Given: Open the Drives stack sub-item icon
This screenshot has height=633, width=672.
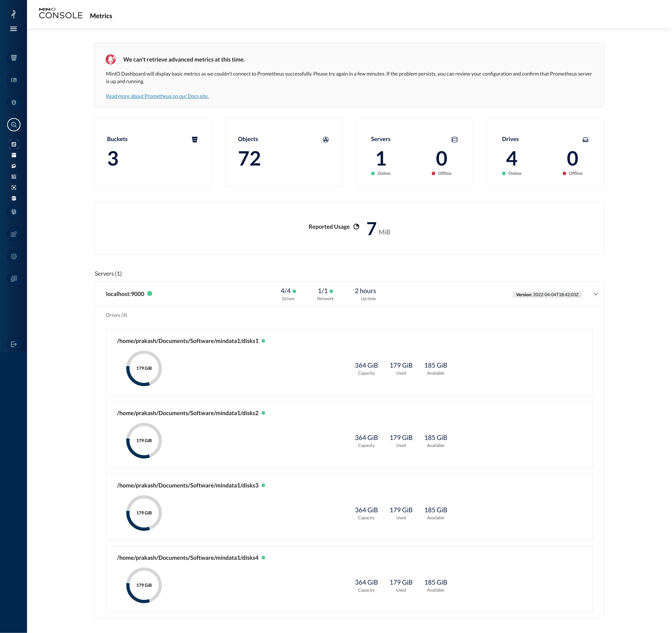Looking at the screenshot, I should 13,198.
